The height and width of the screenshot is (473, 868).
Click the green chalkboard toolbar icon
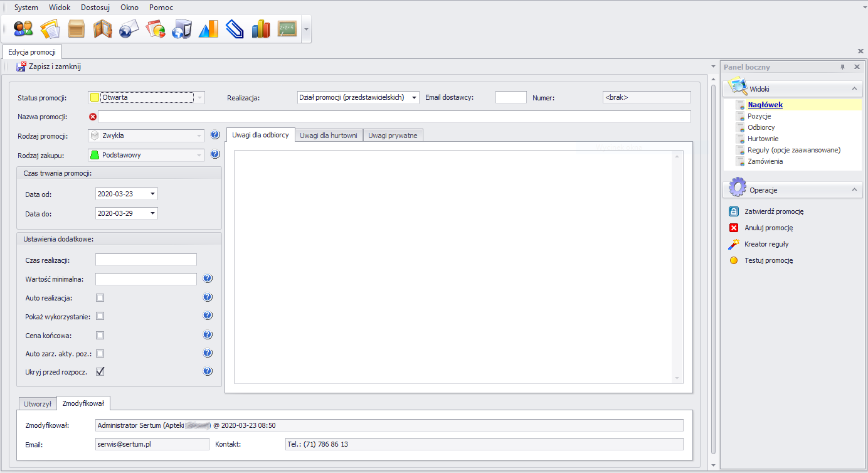[x=287, y=29]
